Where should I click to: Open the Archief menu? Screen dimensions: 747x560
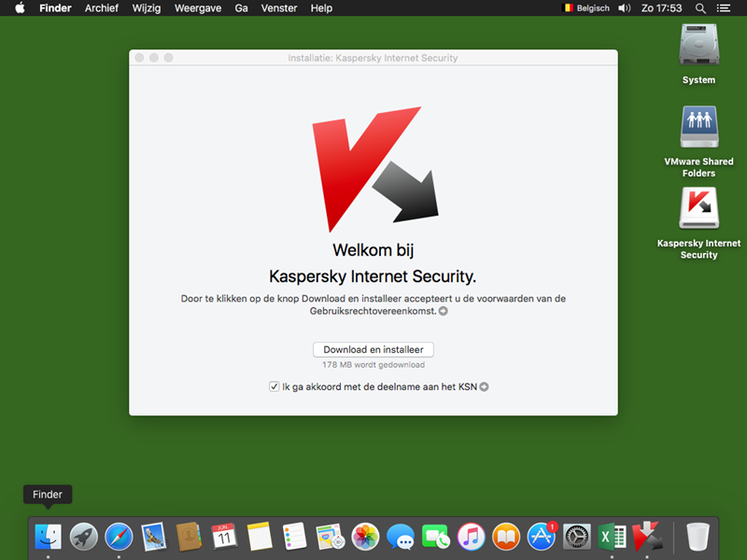102,8
